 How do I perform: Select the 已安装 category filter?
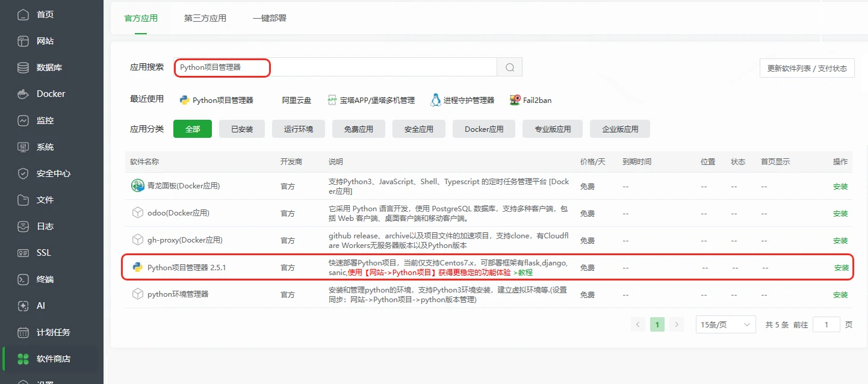click(242, 129)
